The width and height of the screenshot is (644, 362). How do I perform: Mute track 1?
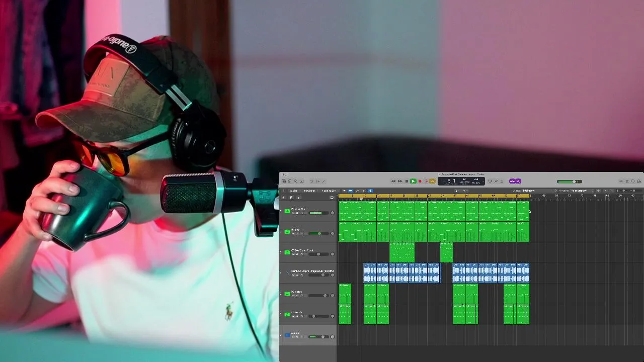click(293, 213)
